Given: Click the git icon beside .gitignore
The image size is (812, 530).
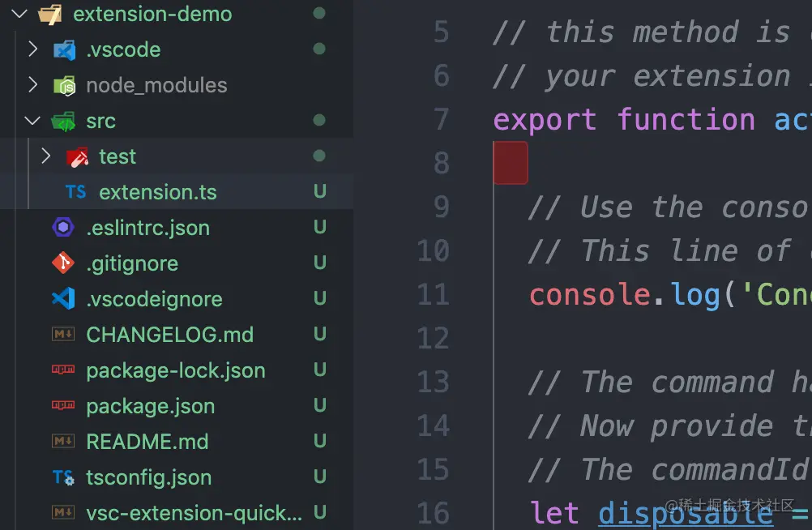Looking at the screenshot, I should [x=63, y=263].
